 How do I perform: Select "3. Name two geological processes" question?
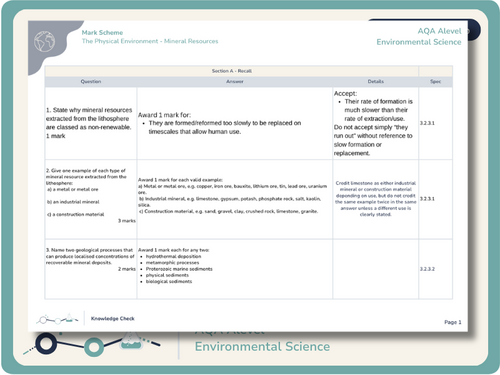tap(90, 256)
